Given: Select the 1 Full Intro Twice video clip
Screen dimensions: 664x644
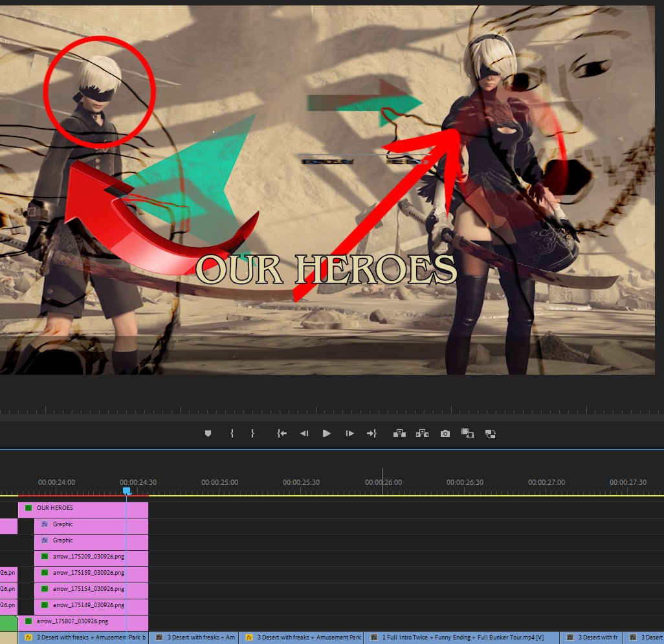Looking at the screenshot, I should (x=461, y=638).
